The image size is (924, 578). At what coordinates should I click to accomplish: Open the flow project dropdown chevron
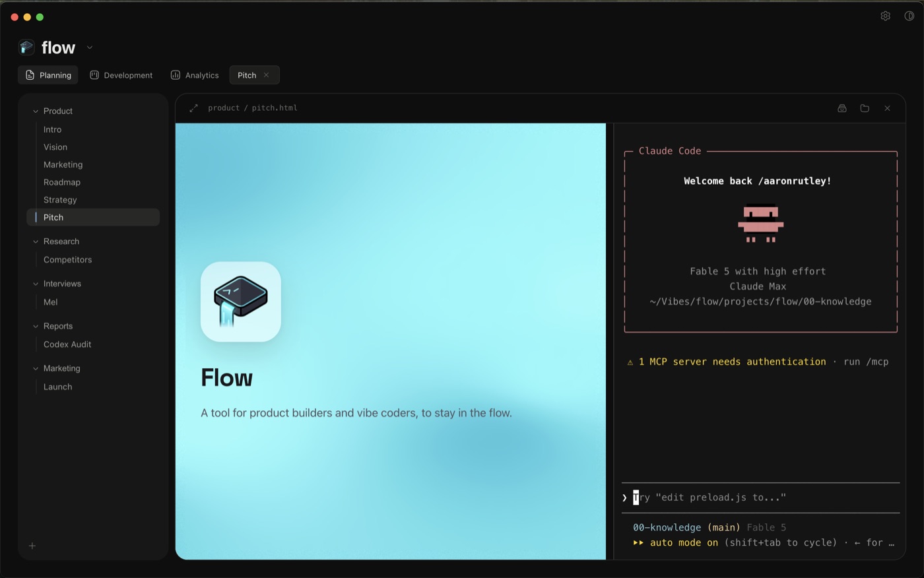tap(90, 48)
